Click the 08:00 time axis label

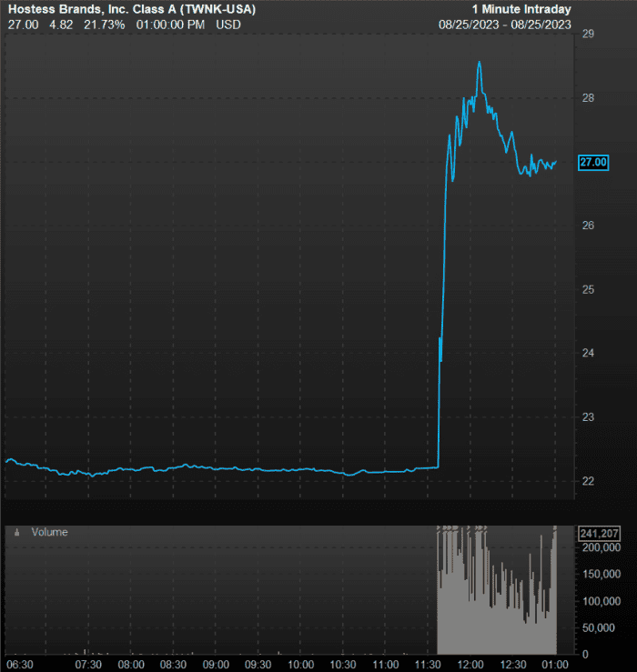[x=131, y=665]
